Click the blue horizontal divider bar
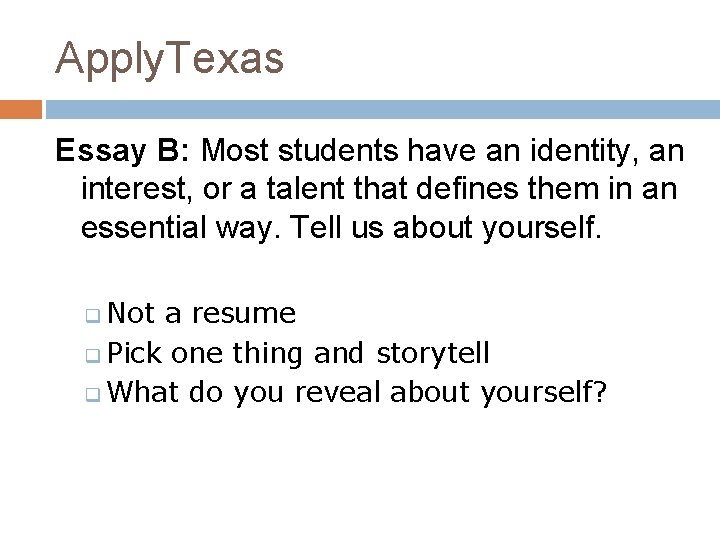720x540 pixels. pos(382,109)
